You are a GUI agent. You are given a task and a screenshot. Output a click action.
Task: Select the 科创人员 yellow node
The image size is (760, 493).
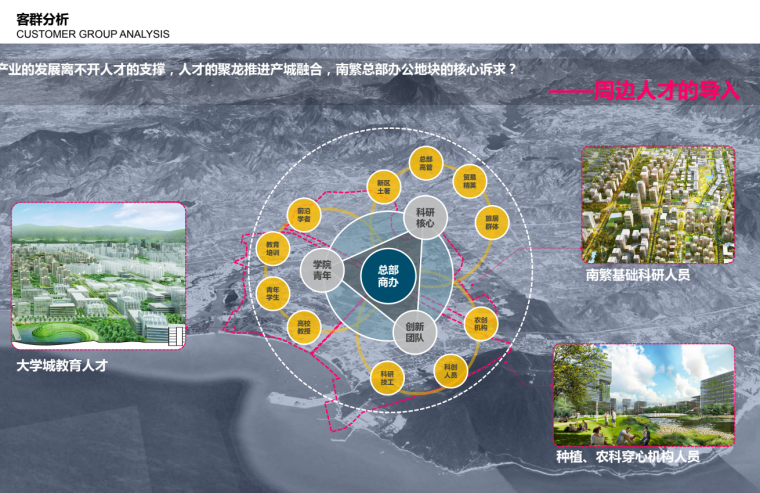(x=451, y=369)
